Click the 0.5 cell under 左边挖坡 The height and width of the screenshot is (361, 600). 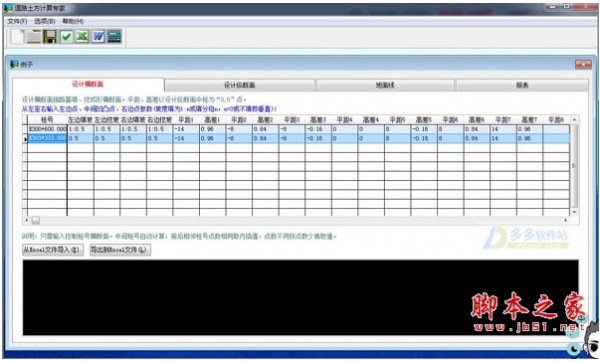pos(107,138)
